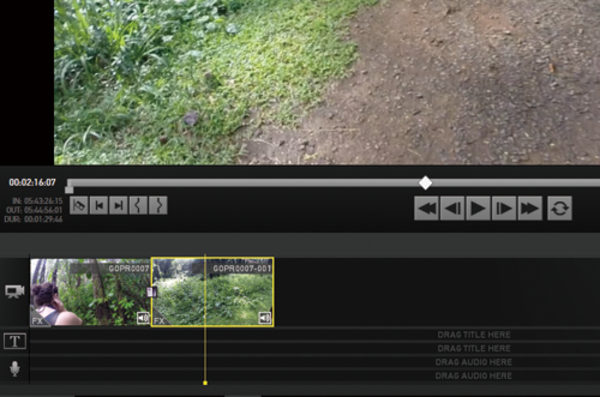
Task: Toggle loop playback
Action: coord(560,208)
